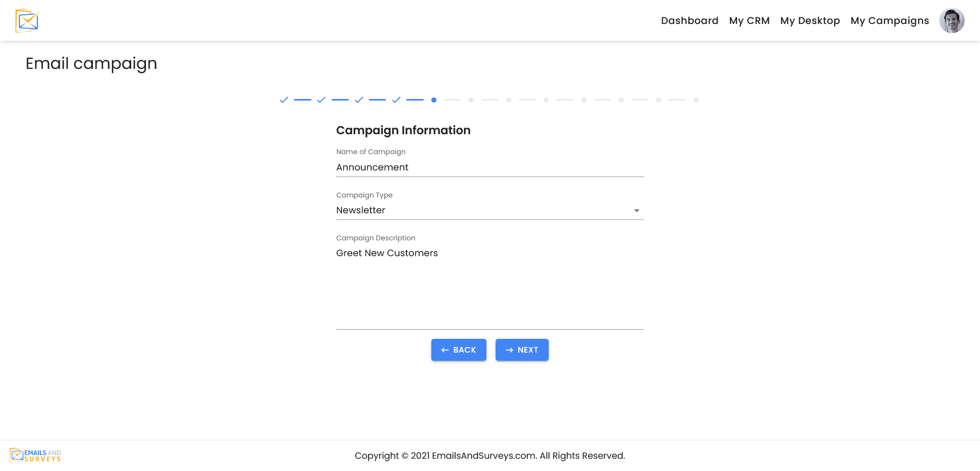The width and height of the screenshot is (980, 471).
Task: Click the EmailsAndSurveys footer logo
Action: coord(36,454)
